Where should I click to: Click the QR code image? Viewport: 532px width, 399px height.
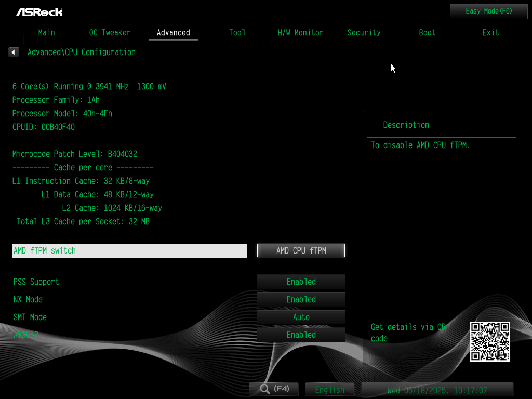489,342
